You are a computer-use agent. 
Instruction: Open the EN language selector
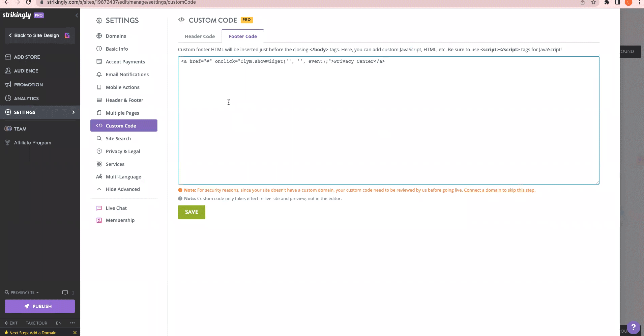point(59,323)
